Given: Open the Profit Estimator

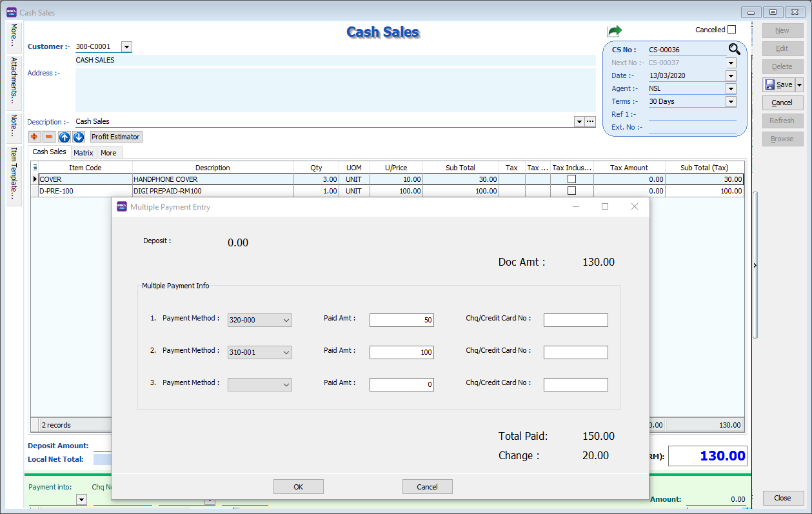Looking at the screenshot, I should [115, 137].
